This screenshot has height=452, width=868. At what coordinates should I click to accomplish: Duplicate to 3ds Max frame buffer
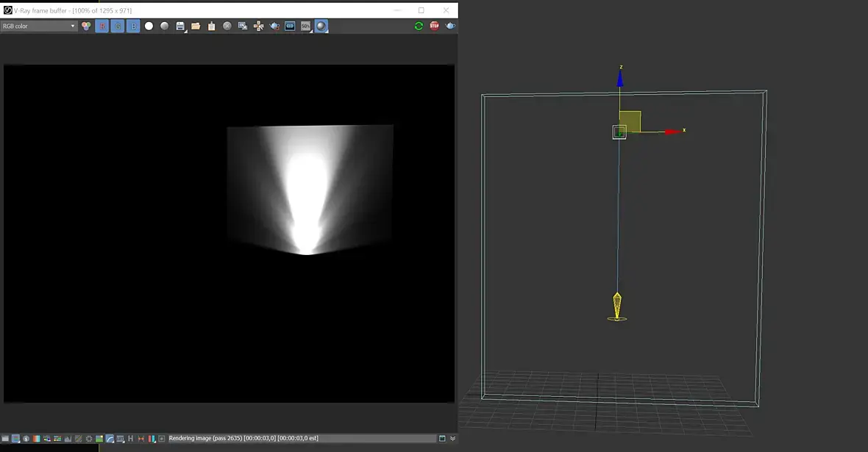(243, 26)
